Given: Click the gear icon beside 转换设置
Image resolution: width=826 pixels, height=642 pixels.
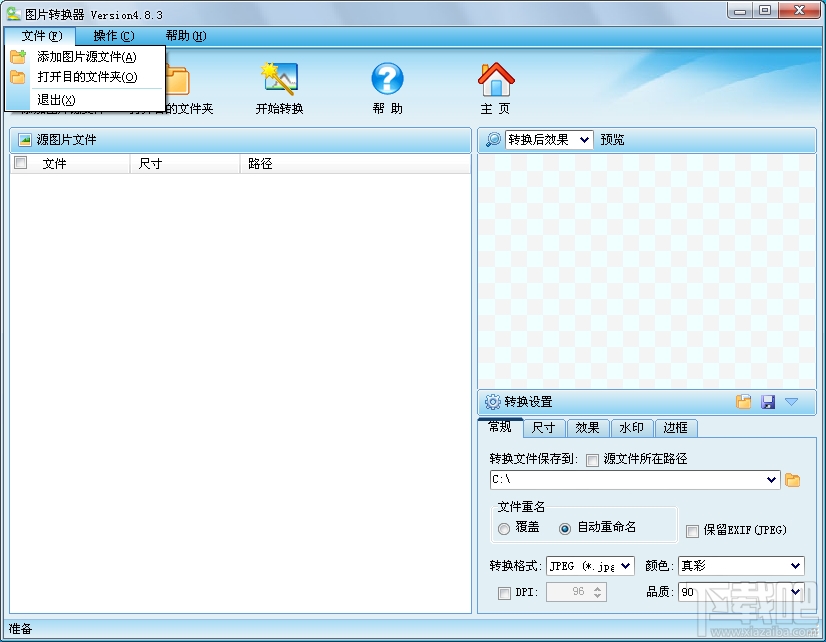Looking at the screenshot, I should 492,402.
